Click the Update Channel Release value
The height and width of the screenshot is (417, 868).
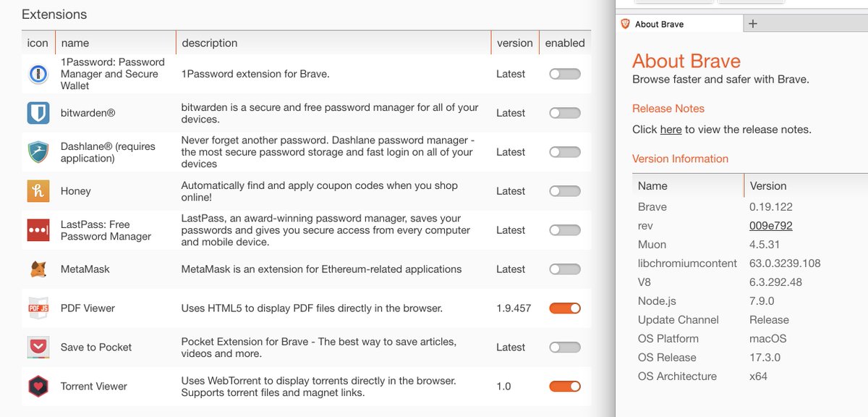(769, 320)
